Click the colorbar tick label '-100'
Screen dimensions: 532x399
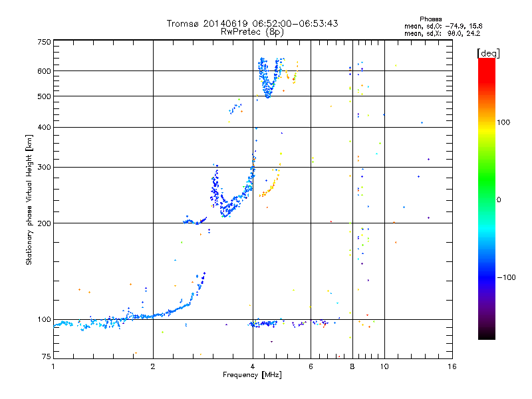(x=507, y=277)
